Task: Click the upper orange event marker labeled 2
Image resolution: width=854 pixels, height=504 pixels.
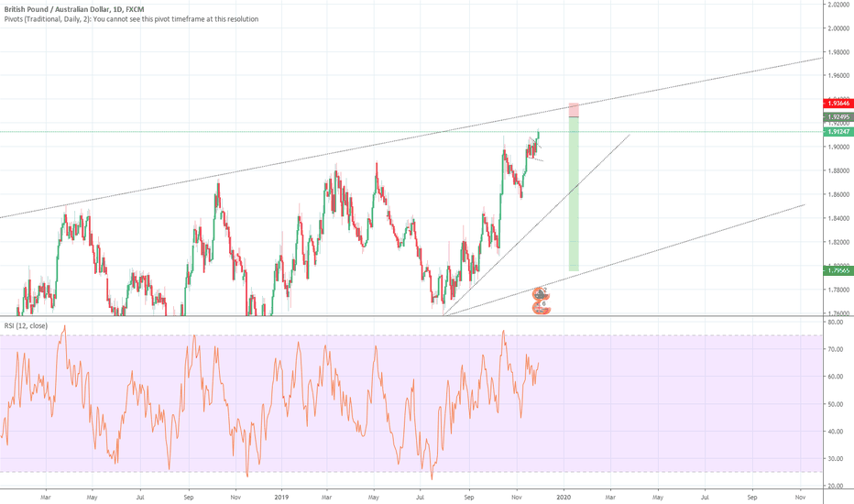Action: pos(542,293)
